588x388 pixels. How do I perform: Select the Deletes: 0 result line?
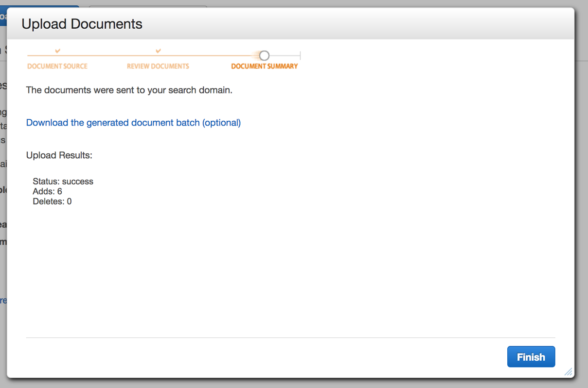(52, 202)
